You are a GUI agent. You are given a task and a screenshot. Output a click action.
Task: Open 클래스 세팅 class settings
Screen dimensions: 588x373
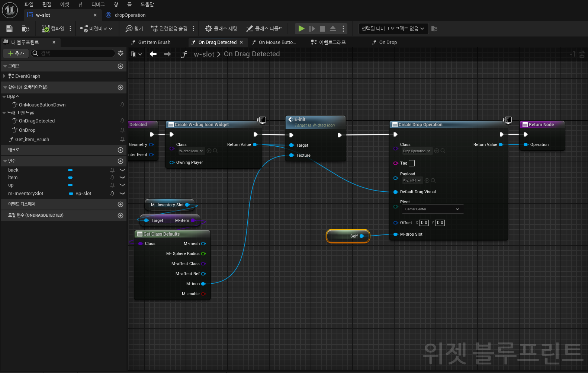coord(221,29)
